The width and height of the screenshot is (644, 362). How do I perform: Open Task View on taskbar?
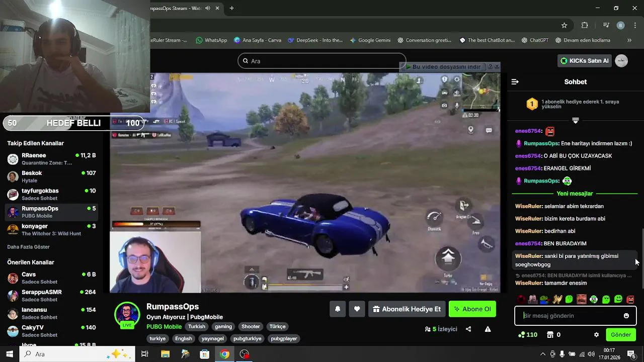point(144,354)
